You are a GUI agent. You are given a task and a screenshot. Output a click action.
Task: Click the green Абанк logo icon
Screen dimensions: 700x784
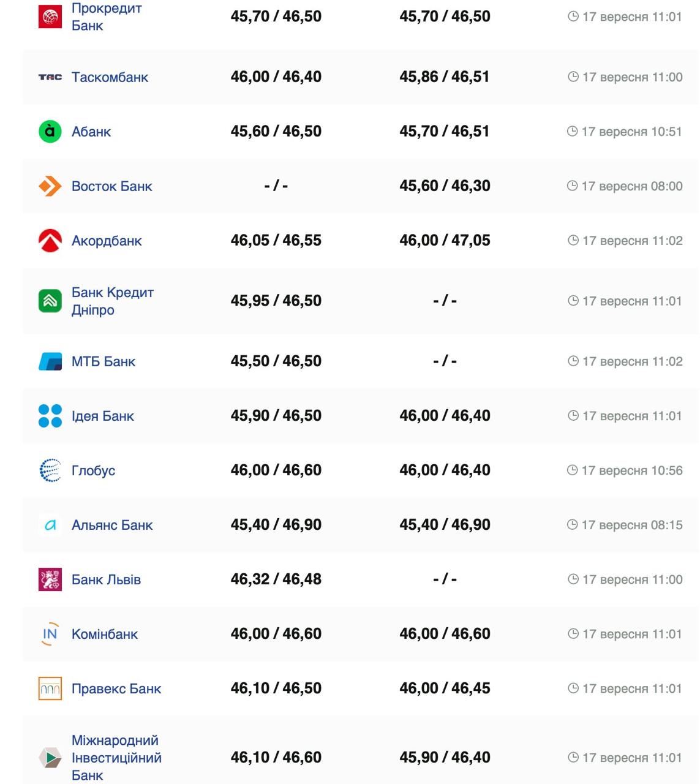tap(50, 132)
